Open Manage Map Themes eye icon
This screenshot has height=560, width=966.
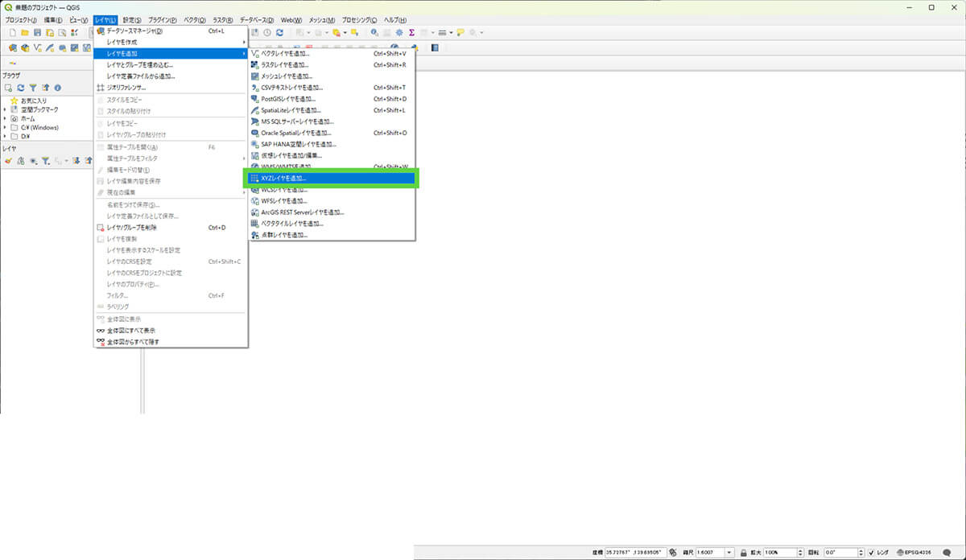[x=33, y=161]
